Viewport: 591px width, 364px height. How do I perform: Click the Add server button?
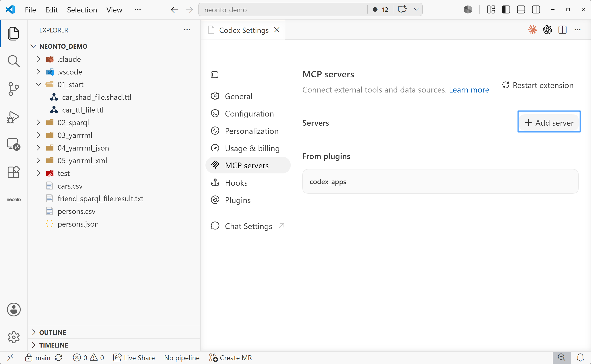[549, 123]
